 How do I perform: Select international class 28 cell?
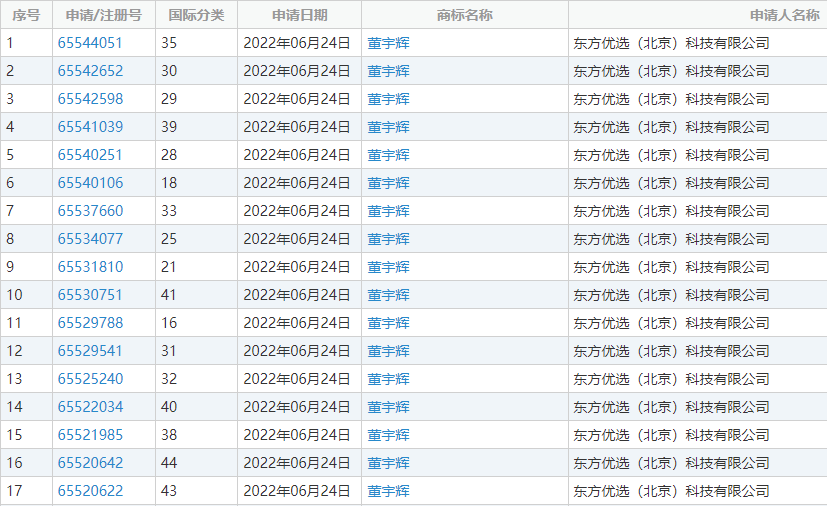(196, 155)
